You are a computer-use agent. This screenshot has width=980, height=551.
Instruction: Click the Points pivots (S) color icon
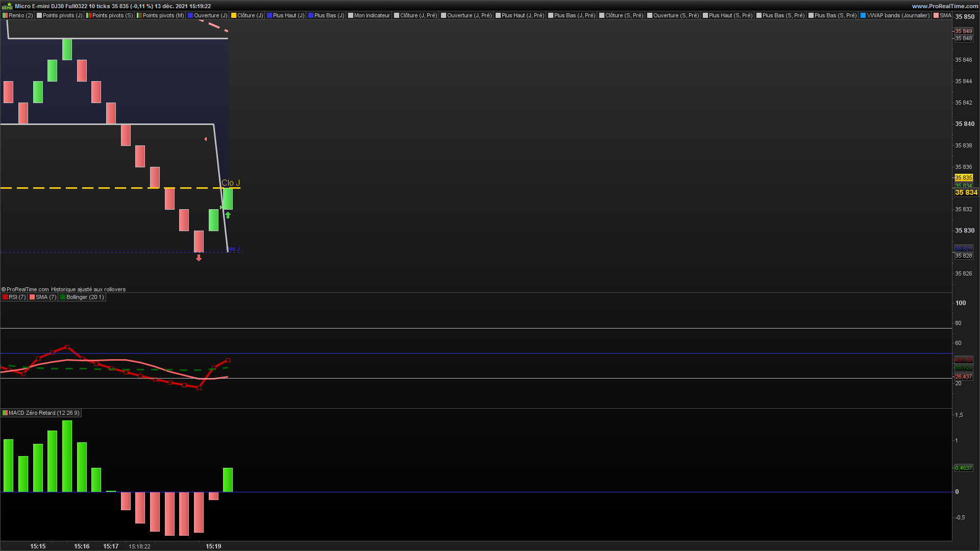(x=89, y=15)
